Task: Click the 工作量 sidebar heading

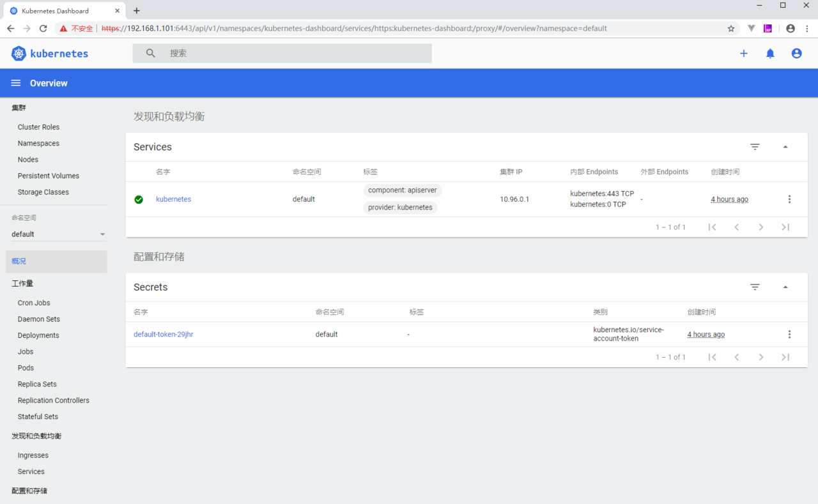Action: (22, 284)
